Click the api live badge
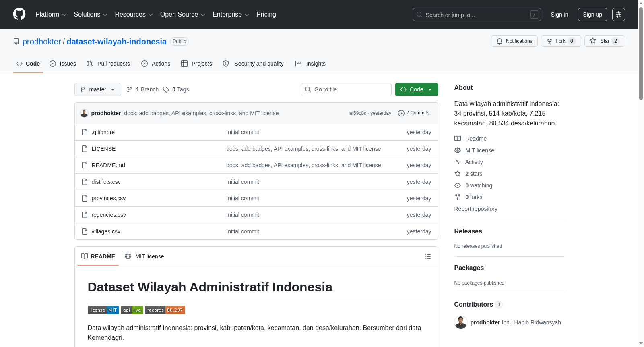 (x=132, y=310)
